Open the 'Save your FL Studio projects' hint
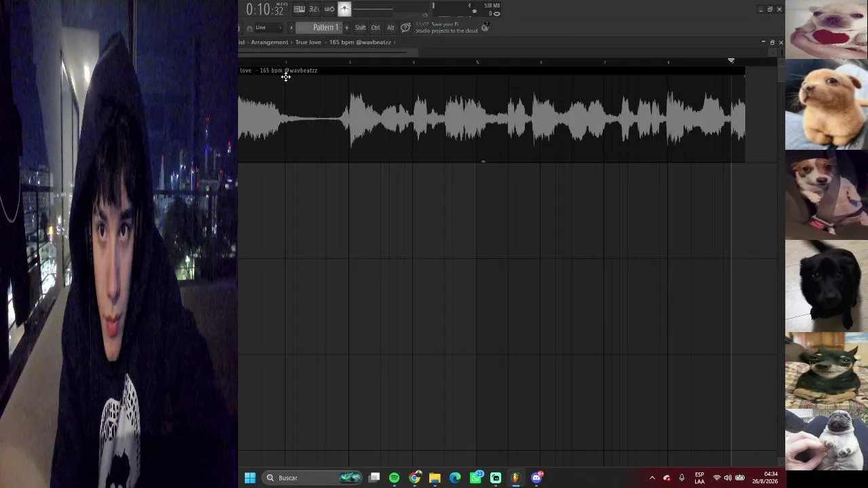Viewport: 868px width, 488px height. click(x=446, y=28)
